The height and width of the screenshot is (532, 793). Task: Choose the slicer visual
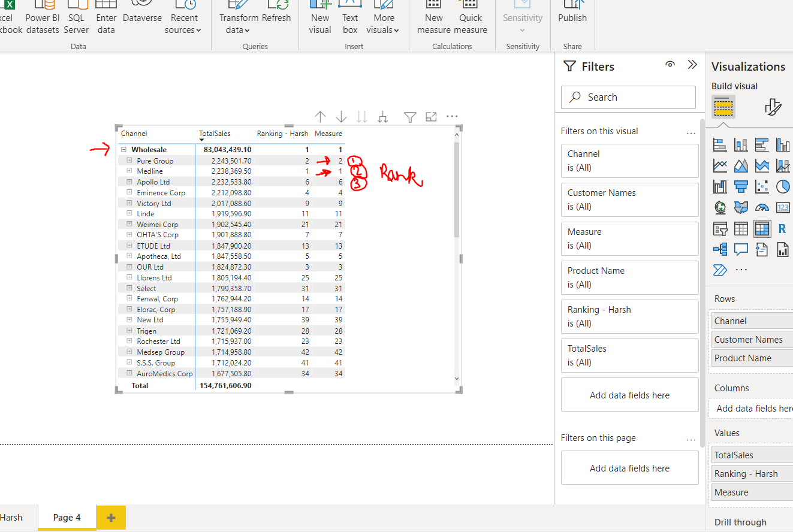[720, 228]
